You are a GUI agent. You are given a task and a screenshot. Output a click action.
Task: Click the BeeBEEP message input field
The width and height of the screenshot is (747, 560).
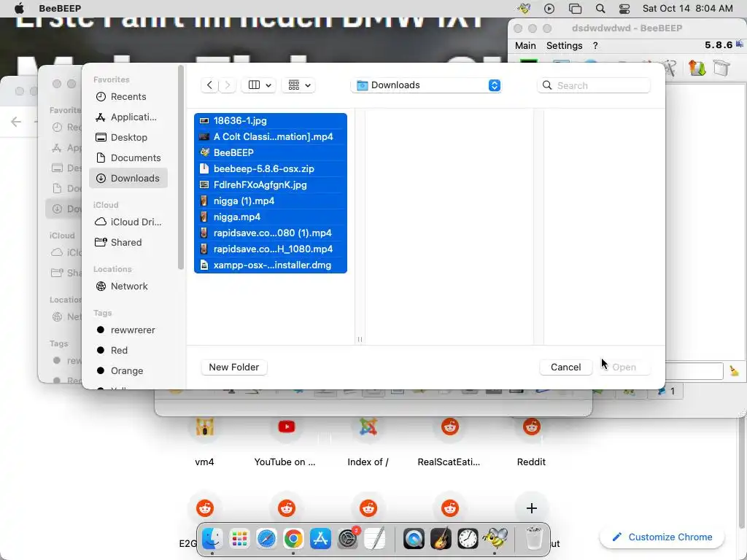(x=694, y=371)
